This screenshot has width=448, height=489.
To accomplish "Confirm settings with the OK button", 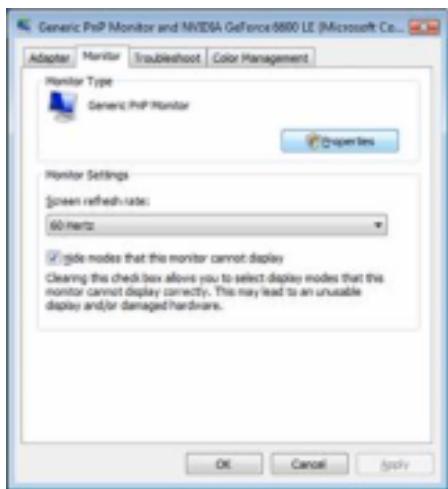I will [x=224, y=464].
